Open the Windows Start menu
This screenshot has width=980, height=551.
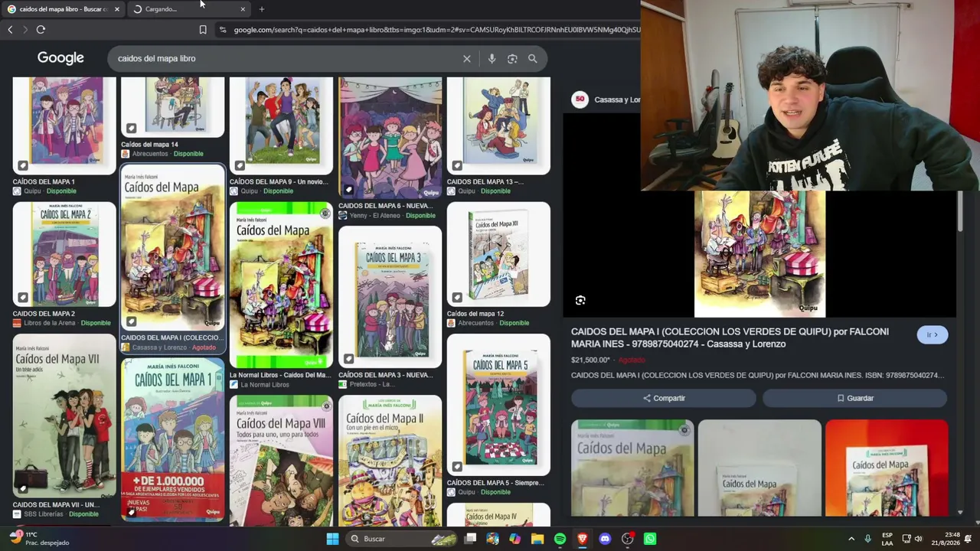point(332,539)
